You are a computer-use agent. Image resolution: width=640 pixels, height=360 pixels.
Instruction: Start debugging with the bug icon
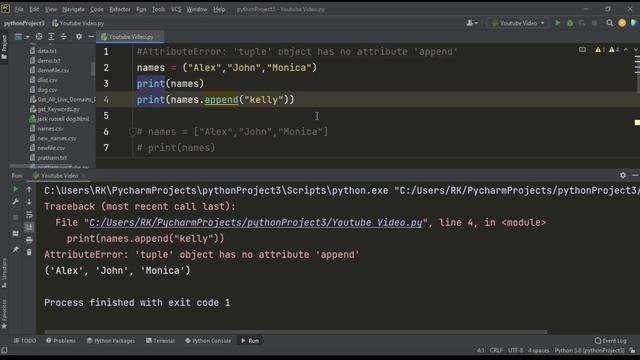[x=570, y=23]
